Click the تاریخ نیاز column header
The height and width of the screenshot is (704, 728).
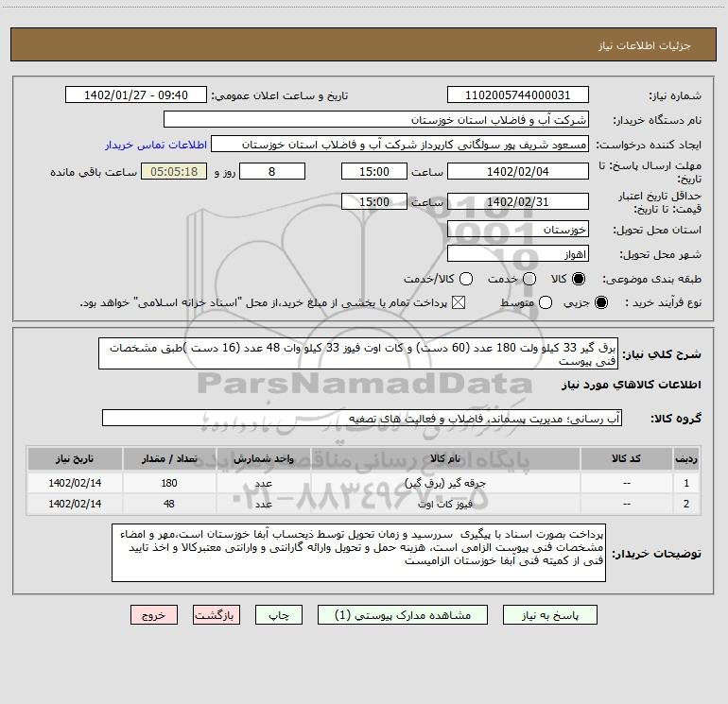(75, 458)
